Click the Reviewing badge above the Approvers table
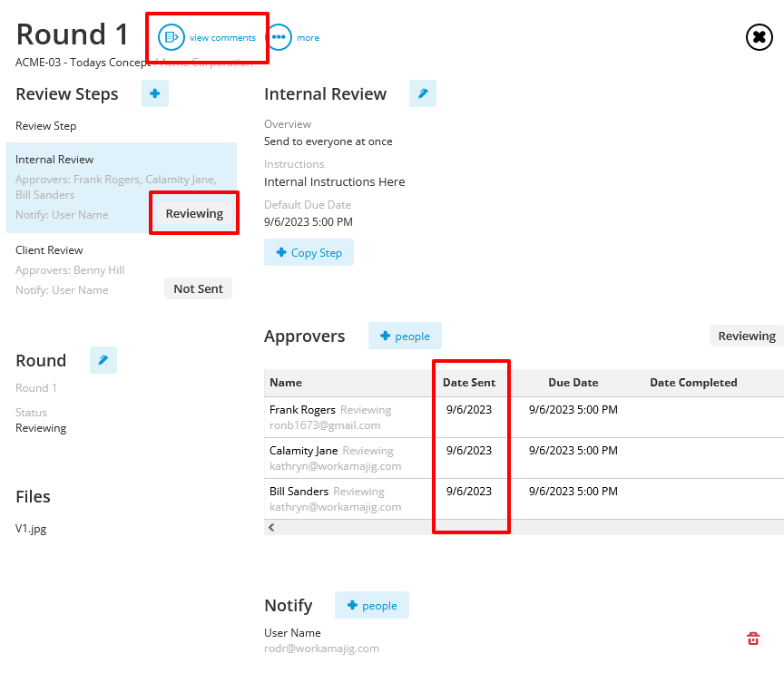Viewport: 784px width, 673px height. [x=746, y=336]
